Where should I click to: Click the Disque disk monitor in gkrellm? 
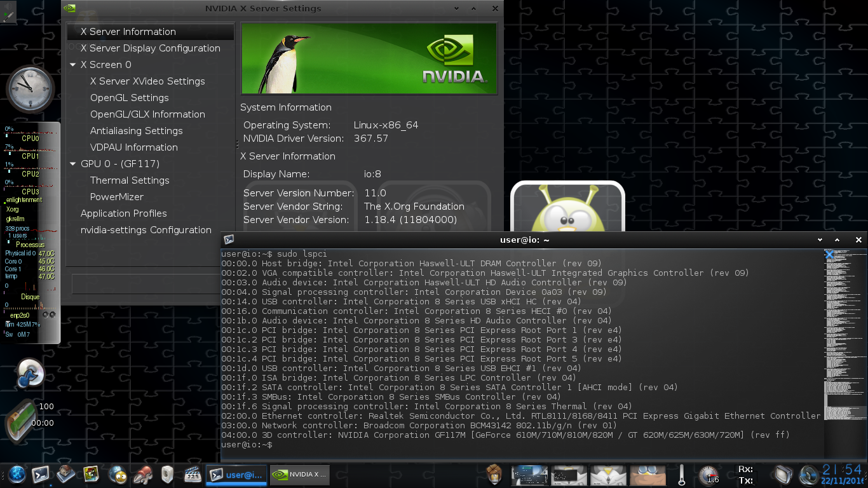coord(31,297)
